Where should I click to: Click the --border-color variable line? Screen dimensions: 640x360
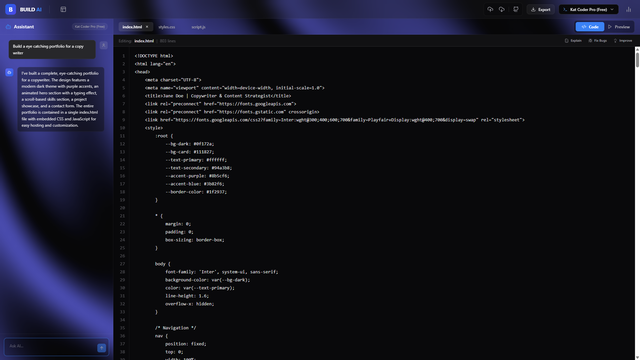tap(196, 192)
